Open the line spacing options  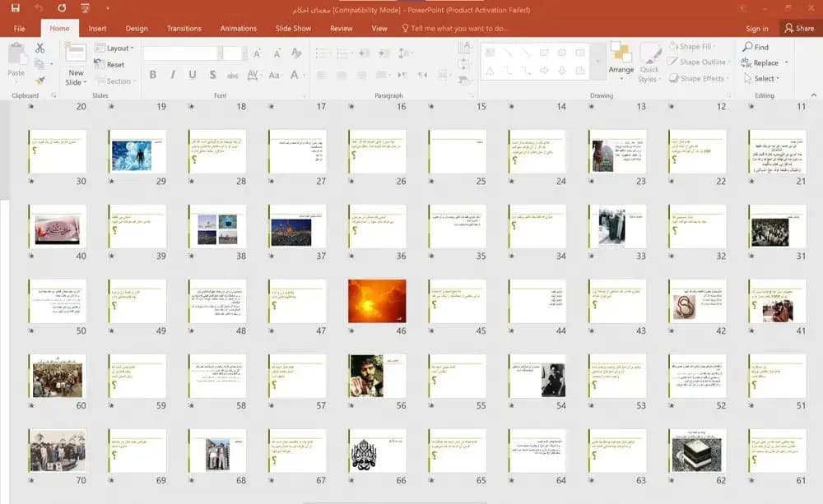[x=403, y=53]
